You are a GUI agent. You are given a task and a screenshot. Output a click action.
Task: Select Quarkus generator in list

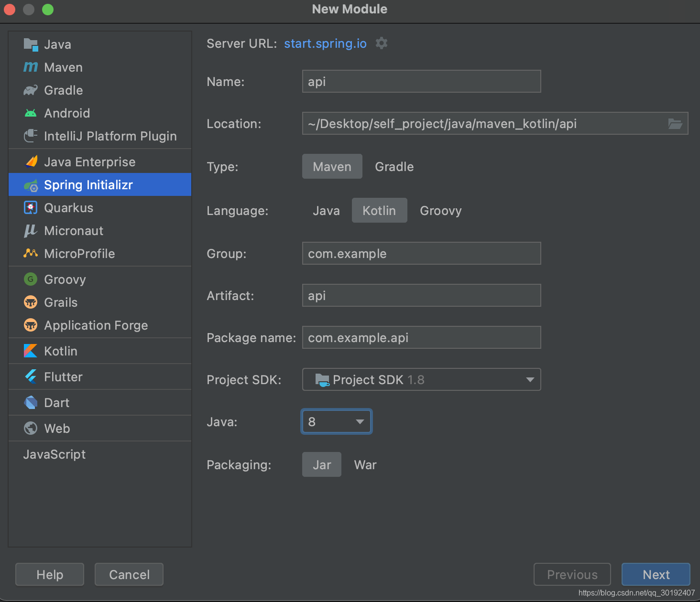click(x=100, y=208)
